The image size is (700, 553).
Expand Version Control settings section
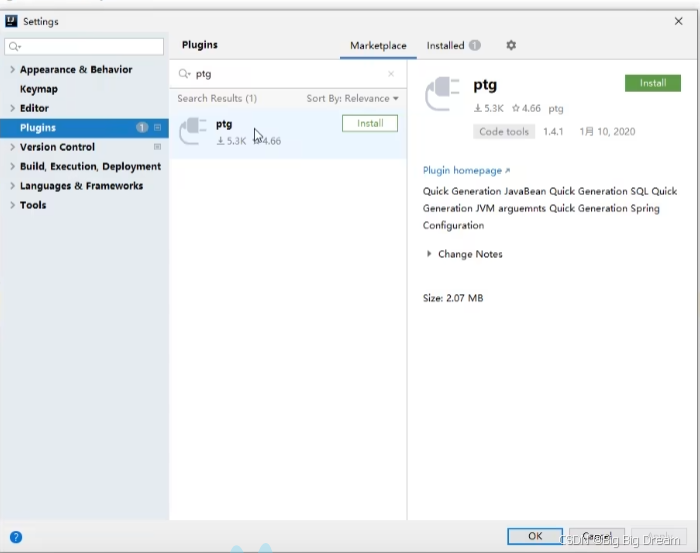point(12,147)
